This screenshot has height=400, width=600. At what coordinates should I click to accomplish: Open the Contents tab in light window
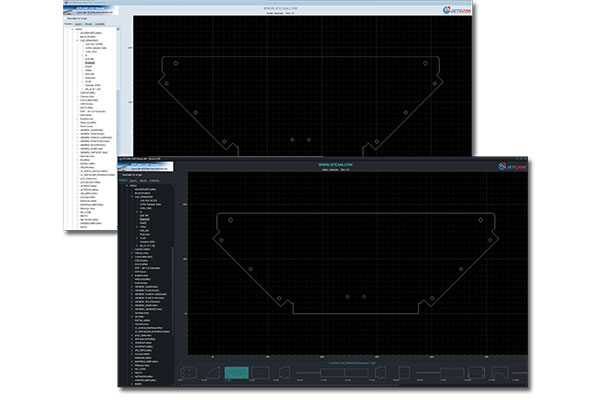tap(99, 24)
